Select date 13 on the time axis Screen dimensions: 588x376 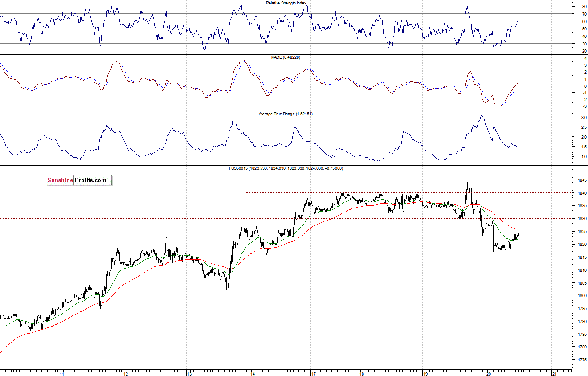tap(189, 373)
